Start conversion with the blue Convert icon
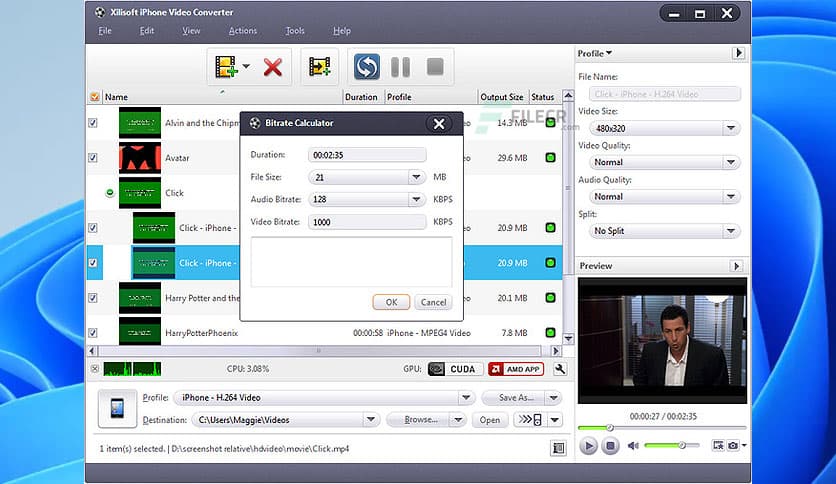836x484 pixels. click(x=367, y=67)
